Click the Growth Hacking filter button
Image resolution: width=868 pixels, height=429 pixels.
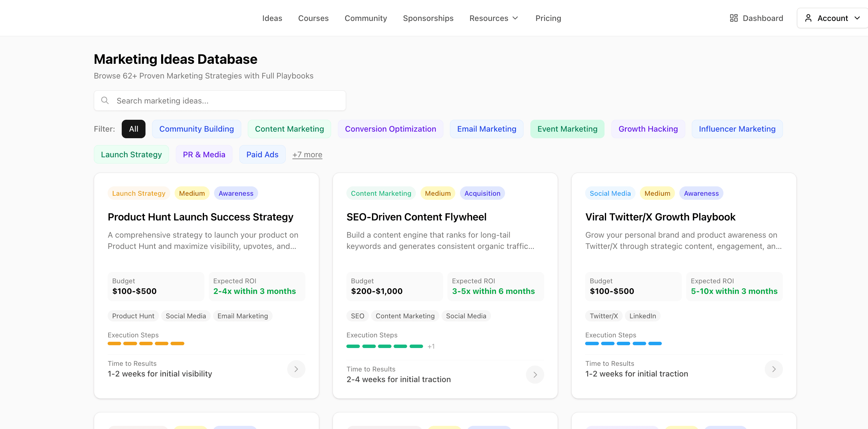click(x=648, y=129)
